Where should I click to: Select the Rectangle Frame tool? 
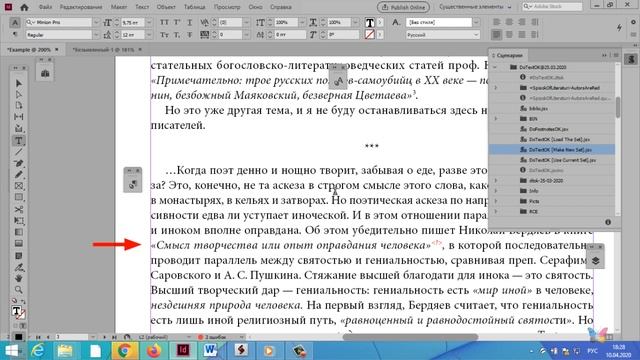click(x=19, y=186)
